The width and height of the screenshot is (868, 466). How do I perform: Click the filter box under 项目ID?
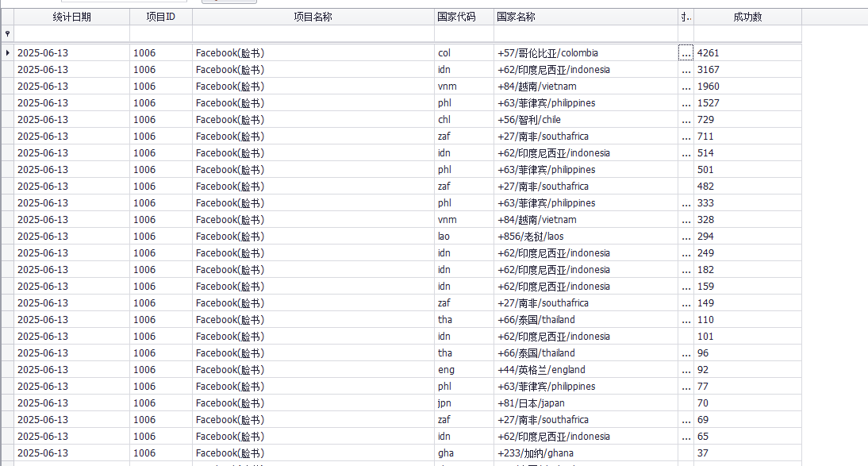(x=161, y=34)
